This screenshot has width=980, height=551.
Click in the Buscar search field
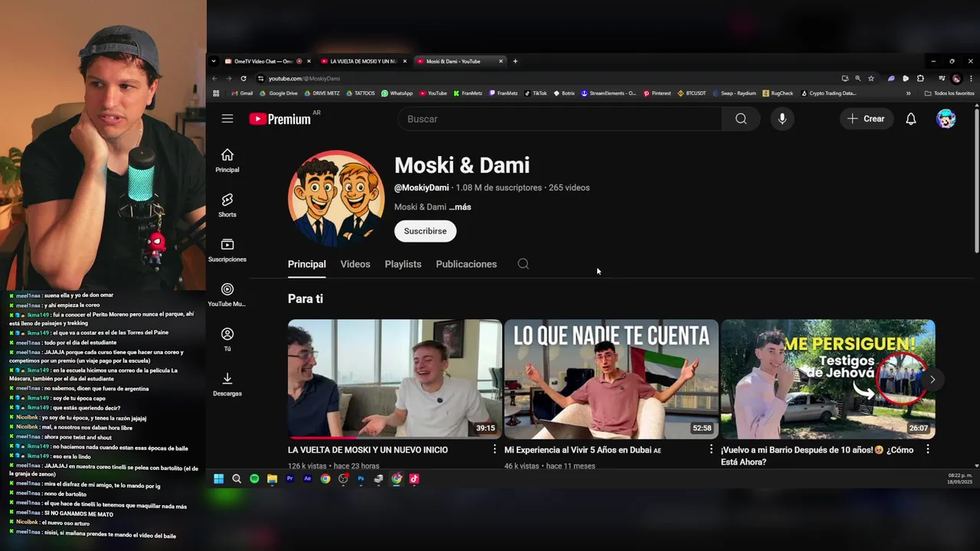pyautogui.click(x=560, y=119)
